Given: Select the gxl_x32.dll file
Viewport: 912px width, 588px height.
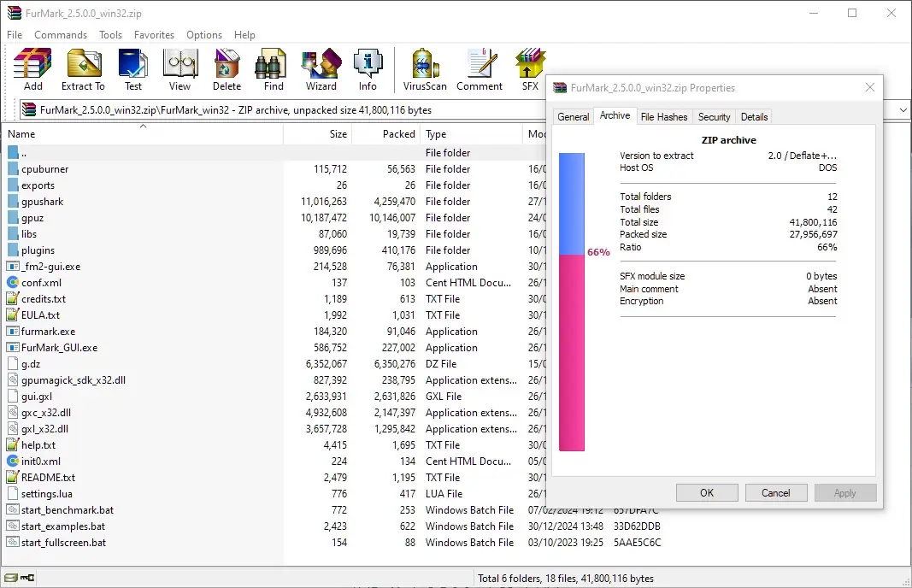Looking at the screenshot, I should coord(274,429).
